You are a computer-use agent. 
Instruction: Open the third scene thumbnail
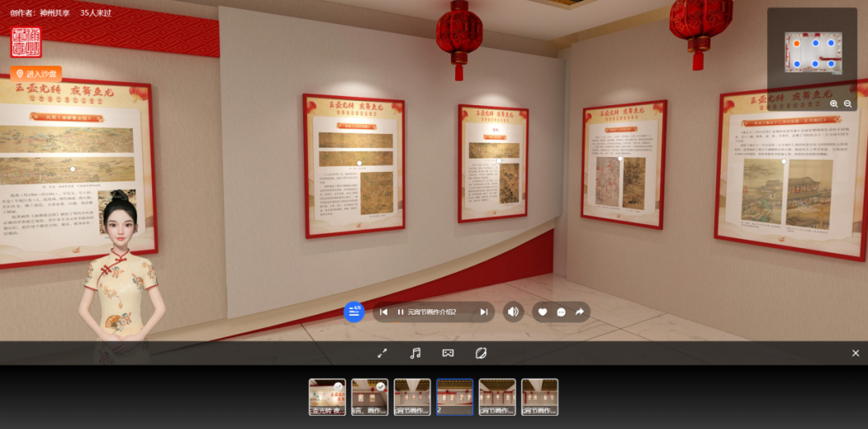click(412, 397)
